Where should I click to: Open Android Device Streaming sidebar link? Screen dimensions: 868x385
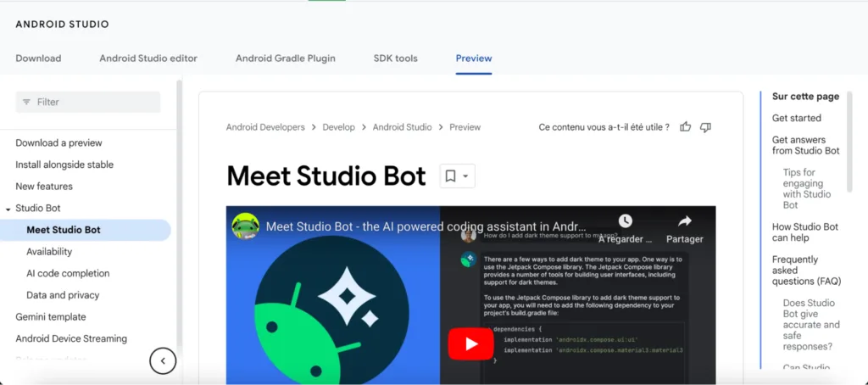pyautogui.click(x=71, y=338)
